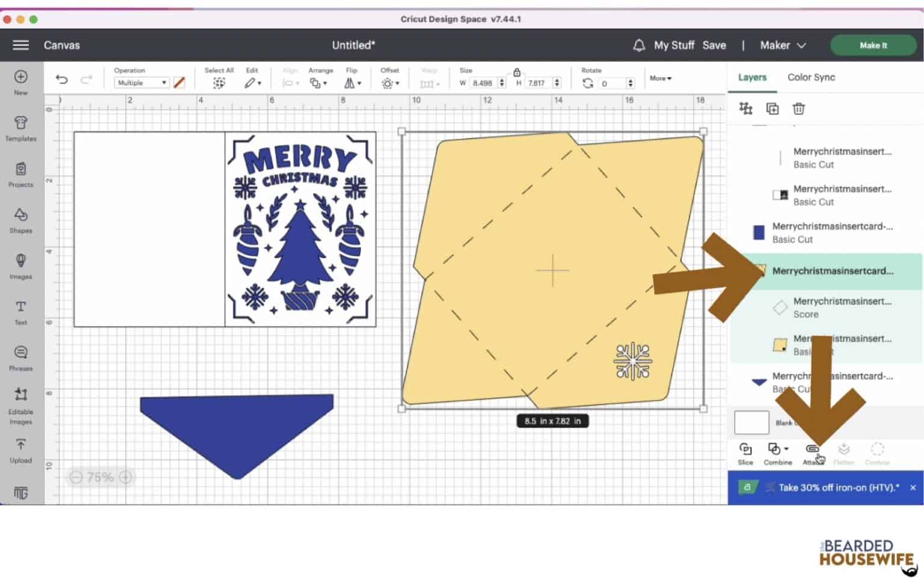This screenshot has height=587, width=924.
Task: Switch to the Color Sync tab
Action: [x=811, y=77]
